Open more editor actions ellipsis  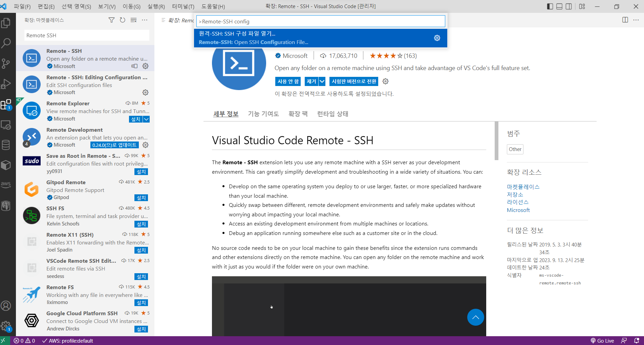click(636, 20)
